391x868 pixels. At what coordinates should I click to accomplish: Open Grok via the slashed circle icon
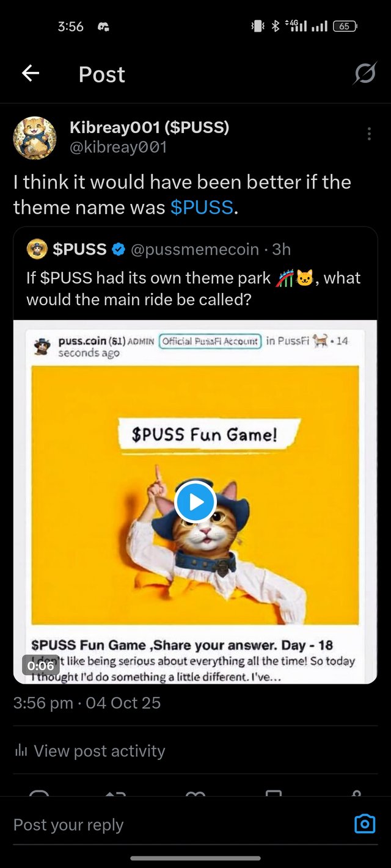[365, 74]
